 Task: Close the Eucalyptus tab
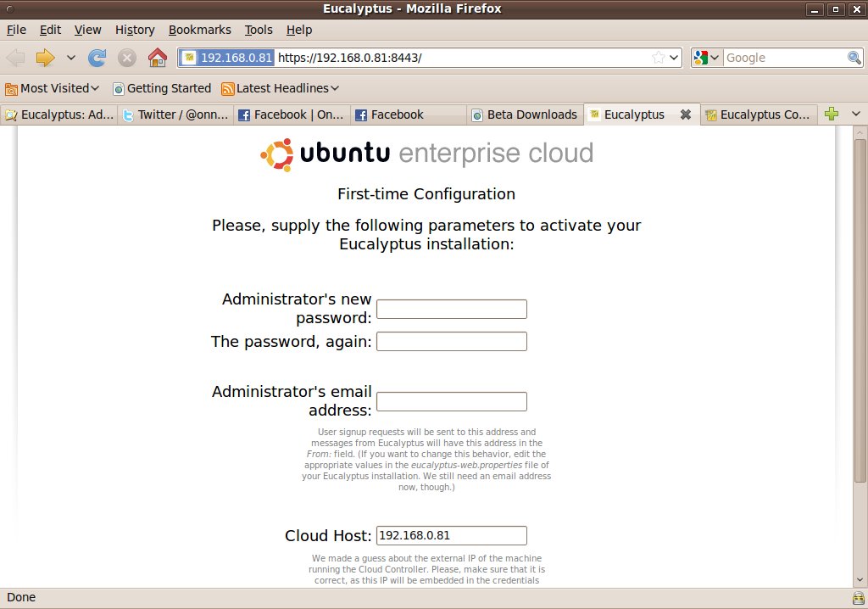(685, 115)
